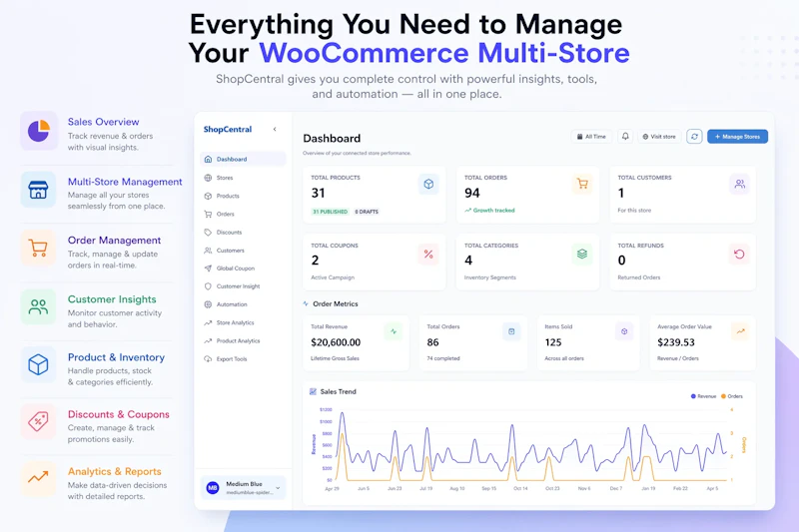
Task: Click the Customer Insights heading
Action: coord(112,299)
